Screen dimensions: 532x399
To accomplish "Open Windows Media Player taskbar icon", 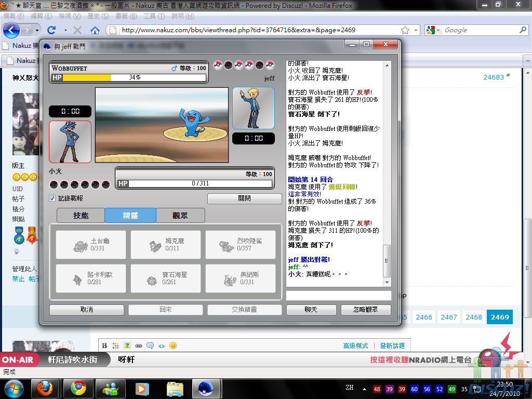I will click(142, 389).
